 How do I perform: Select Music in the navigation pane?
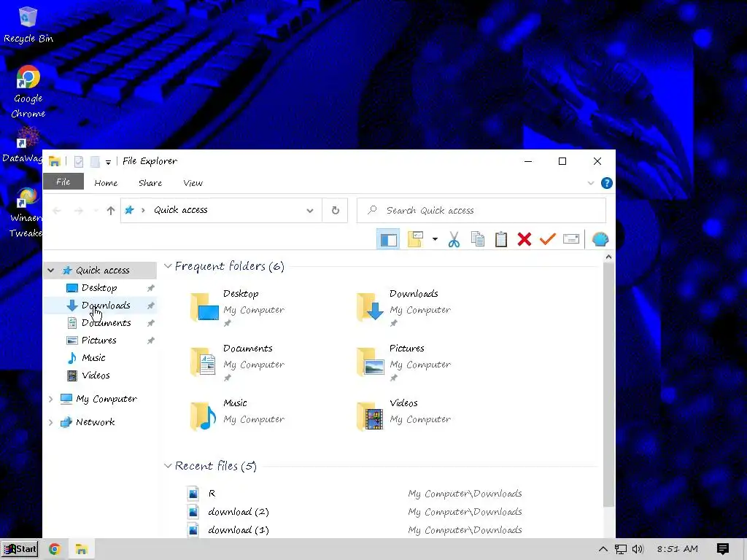(93, 357)
